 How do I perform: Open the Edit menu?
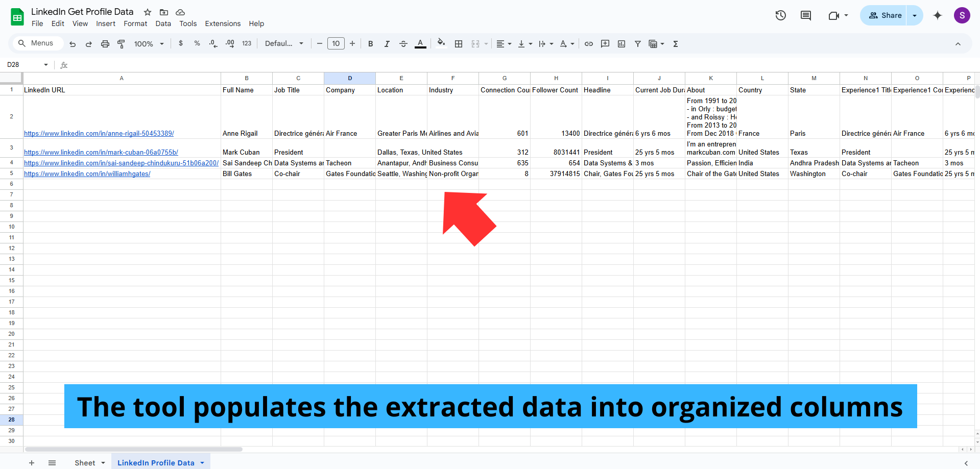pyautogui.click(x=58, y=23)
